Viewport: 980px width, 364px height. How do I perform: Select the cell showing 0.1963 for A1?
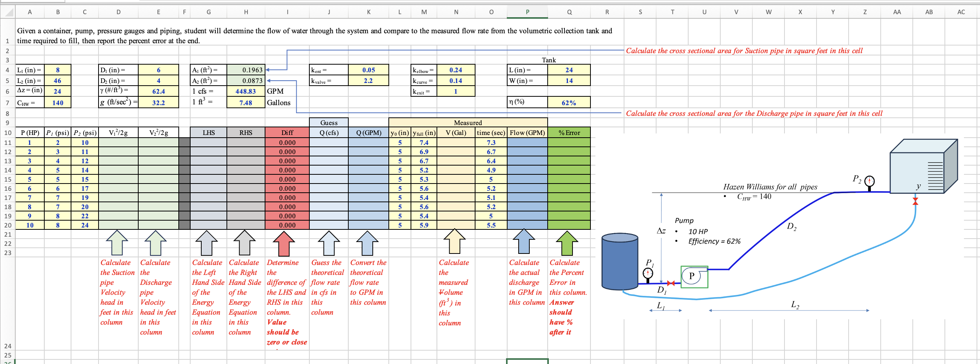pyautogui.click(x=246, y=70)
